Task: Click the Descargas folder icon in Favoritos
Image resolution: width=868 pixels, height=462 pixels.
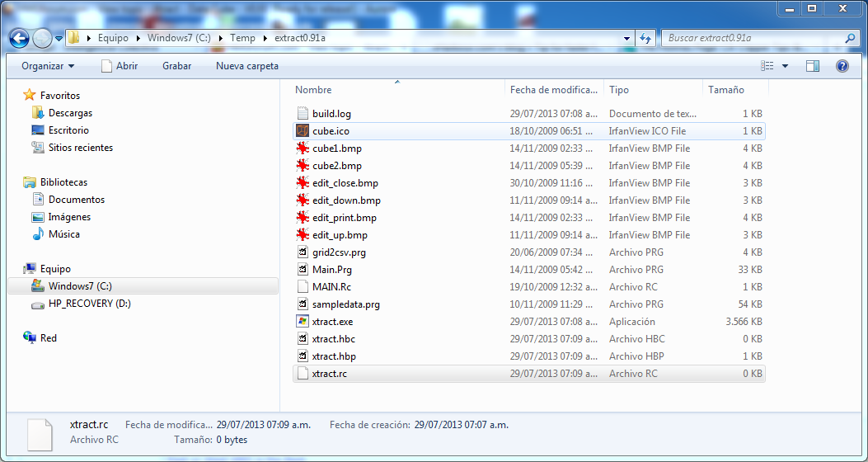Action: coord(37,113)
